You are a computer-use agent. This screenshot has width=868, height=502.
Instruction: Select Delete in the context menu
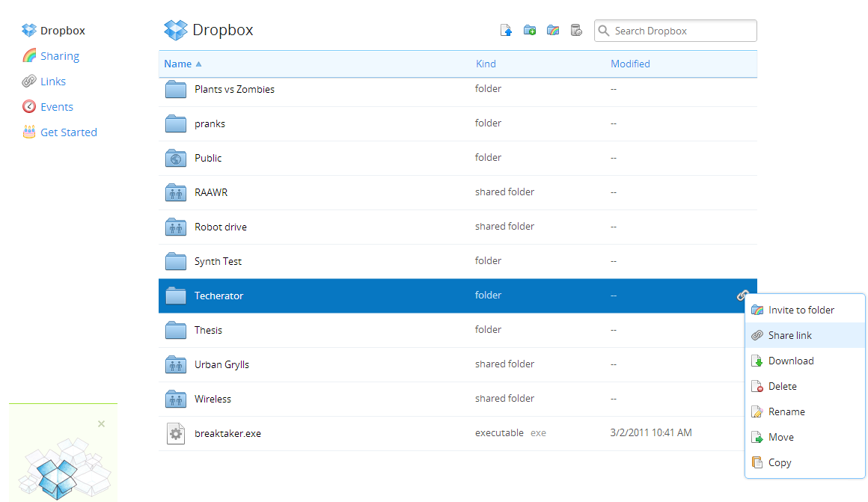805,386
